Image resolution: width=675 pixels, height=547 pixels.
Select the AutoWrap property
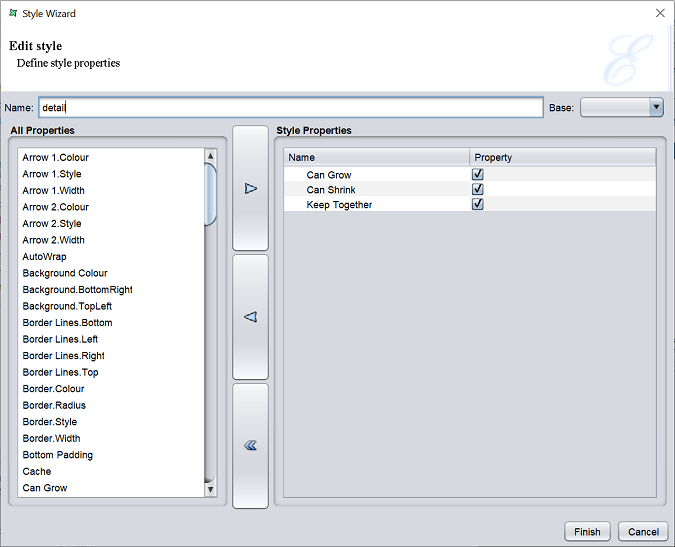(x=44, y=257)
